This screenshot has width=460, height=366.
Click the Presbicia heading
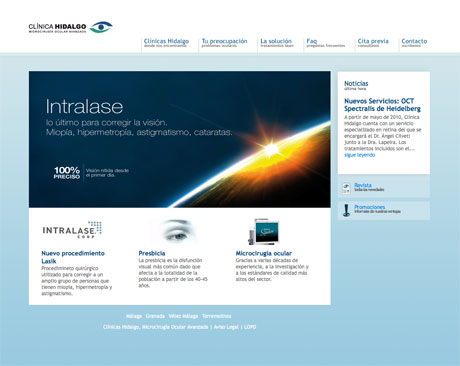[152, 253]
